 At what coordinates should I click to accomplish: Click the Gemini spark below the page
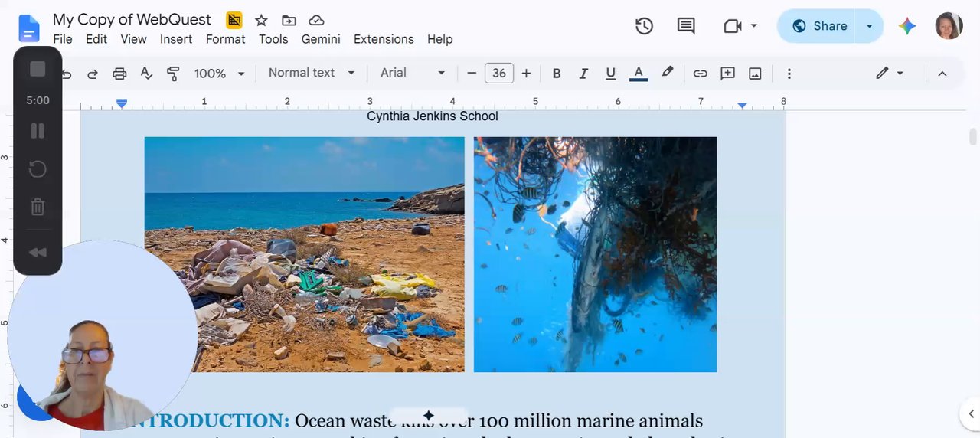coord(429,415)
